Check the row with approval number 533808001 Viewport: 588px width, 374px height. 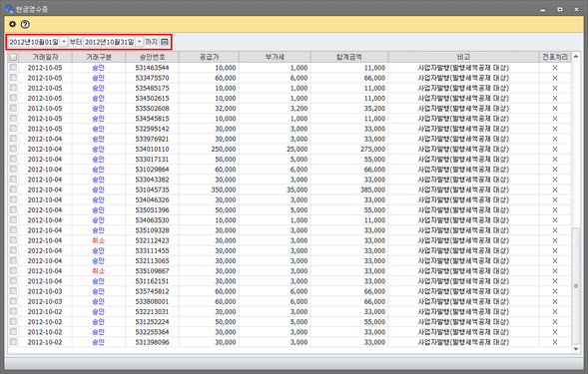(13, 301)
